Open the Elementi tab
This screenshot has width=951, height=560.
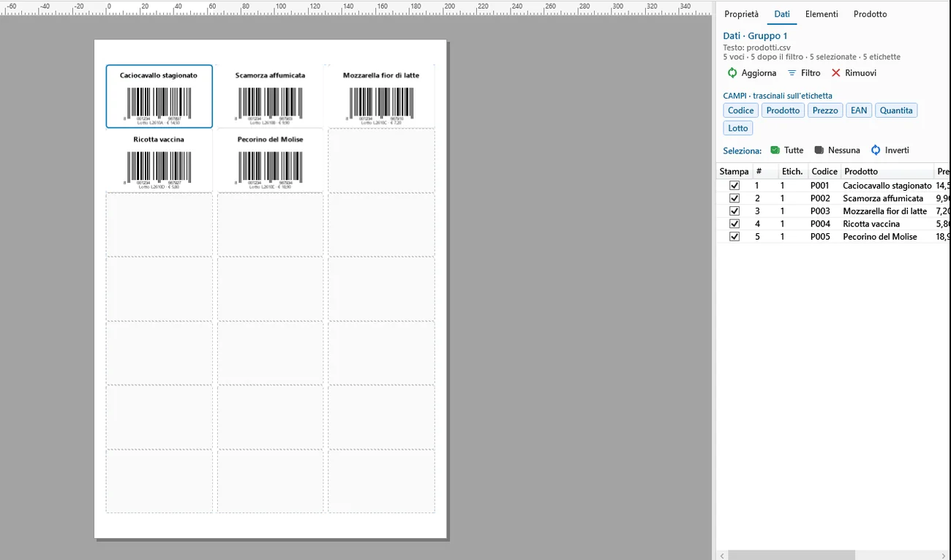coord(822,15)
